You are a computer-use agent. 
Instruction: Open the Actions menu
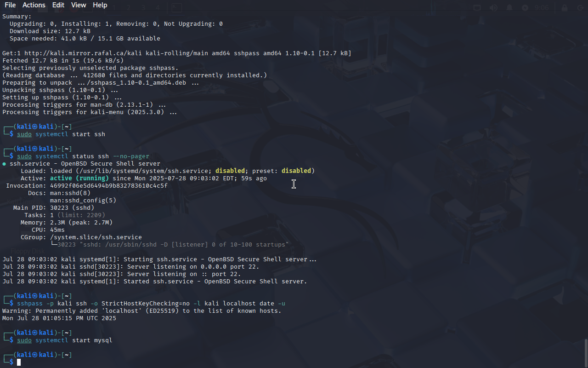(34, 5)
